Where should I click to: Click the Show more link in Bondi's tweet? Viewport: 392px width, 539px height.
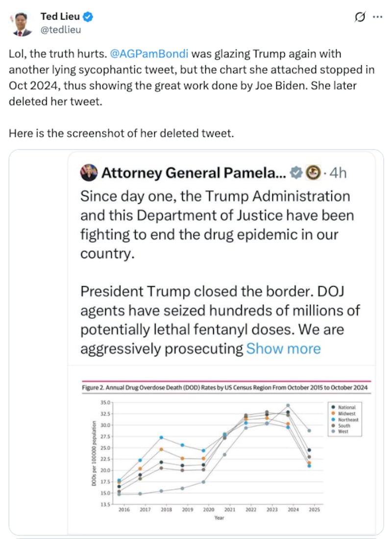tap(283, 348)
